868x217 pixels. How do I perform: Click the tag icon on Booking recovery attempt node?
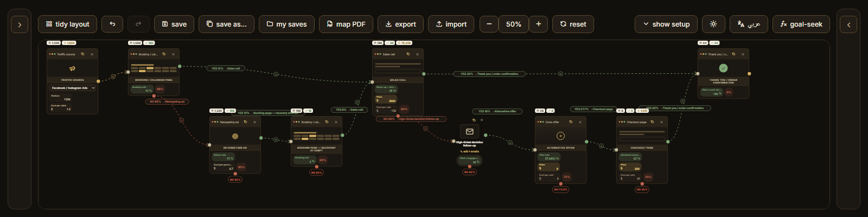[327, 122]
